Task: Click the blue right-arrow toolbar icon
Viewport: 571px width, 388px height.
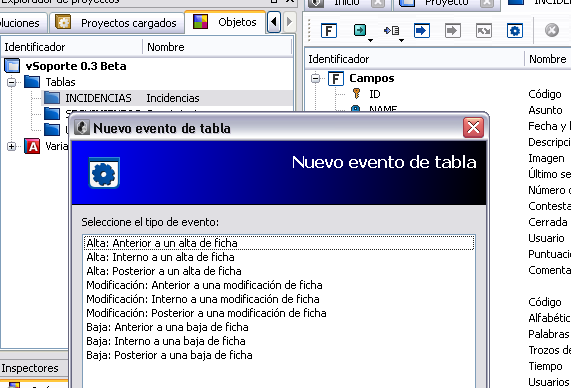Action: (422, 31)
